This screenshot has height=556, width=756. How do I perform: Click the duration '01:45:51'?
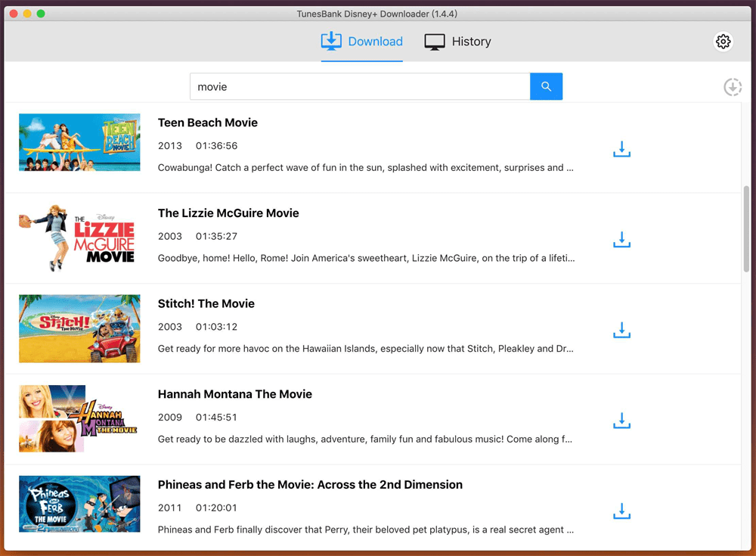click(216, 417)
